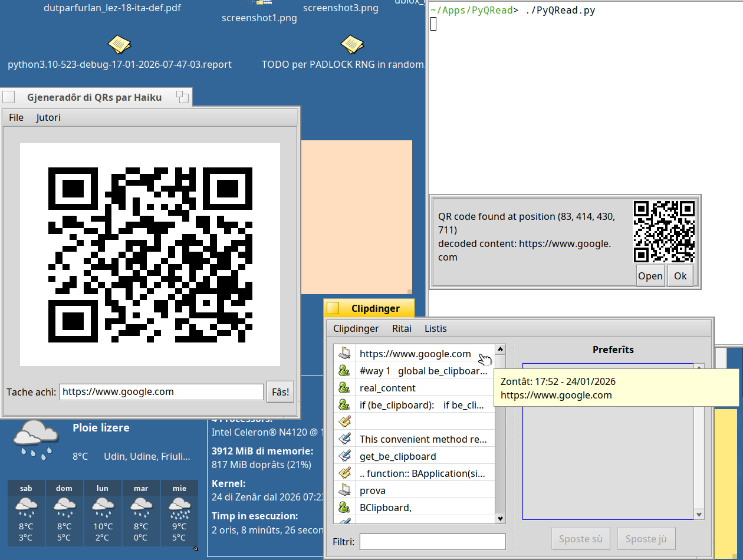Click the terminal icon beside the prova clip
The height and width of the screenshot is (560, 743).
(x=345, y=490)
